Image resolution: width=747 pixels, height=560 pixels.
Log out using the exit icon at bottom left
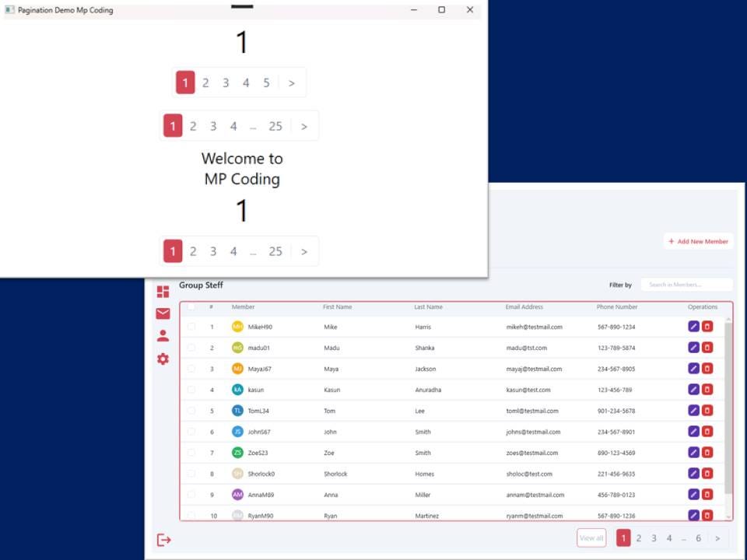click(x=163, y=539)
